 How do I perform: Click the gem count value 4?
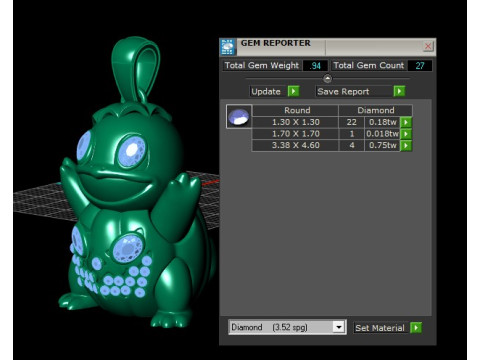[352, 146]
